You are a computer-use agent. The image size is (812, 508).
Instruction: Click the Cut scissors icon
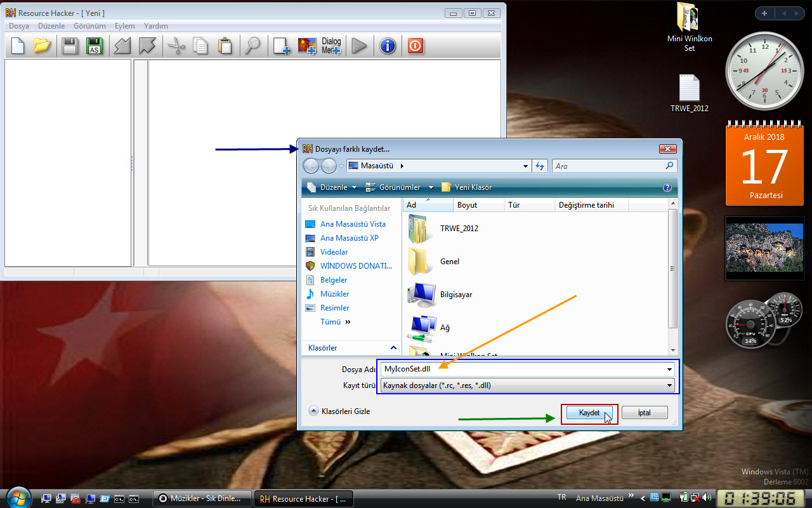pos(176,46)
